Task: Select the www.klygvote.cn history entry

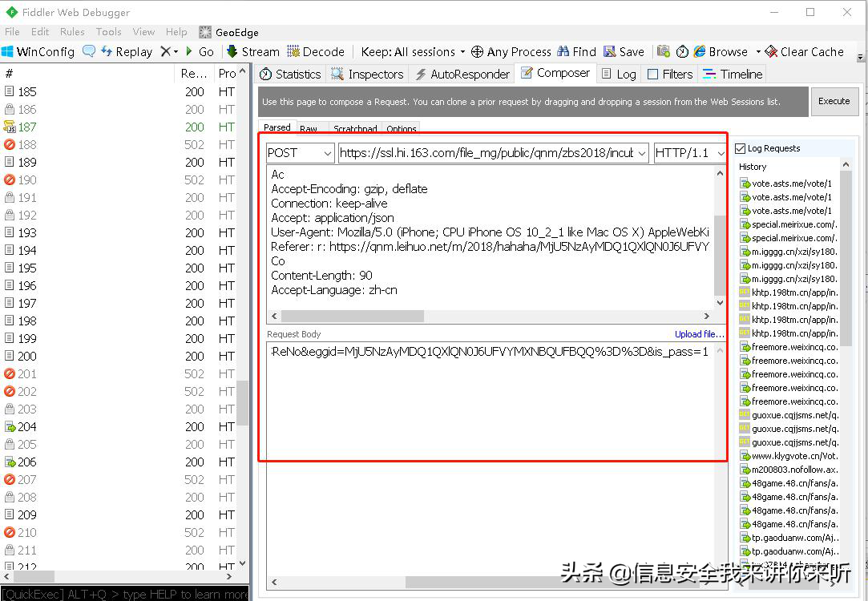Action: (789, 456)
